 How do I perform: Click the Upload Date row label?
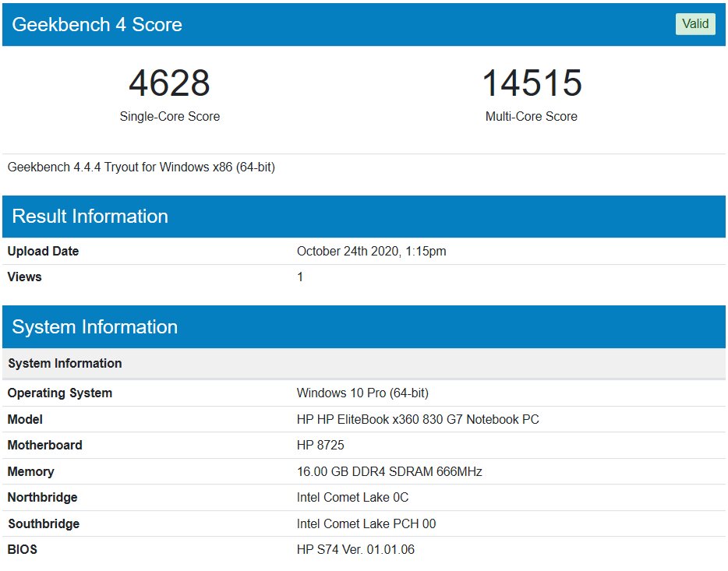(x=43, y=252)
